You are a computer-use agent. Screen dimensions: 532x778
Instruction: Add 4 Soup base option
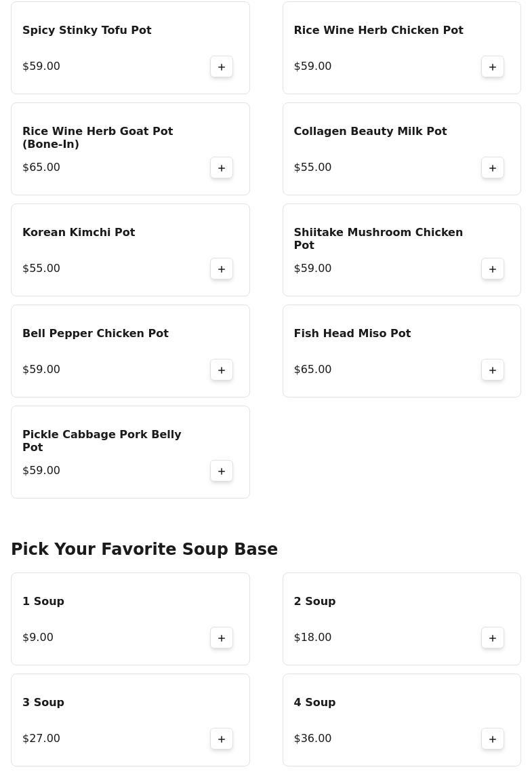[x=493, y=739]
